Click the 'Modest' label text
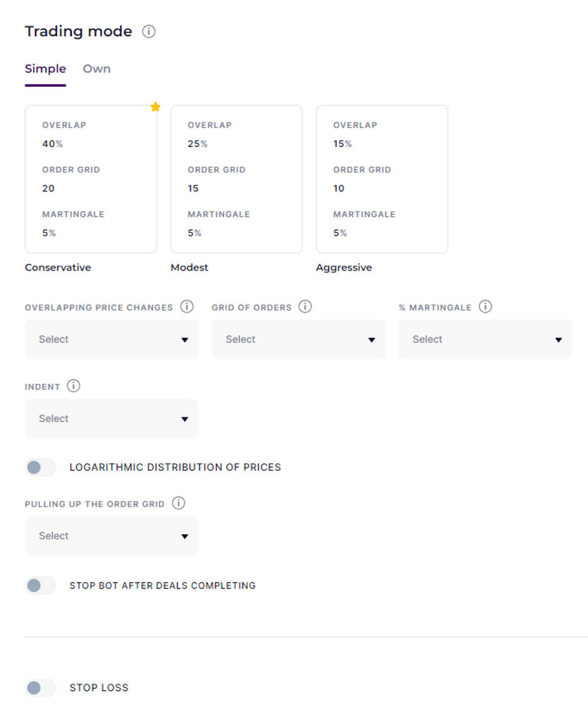The height and width of the screenshot is (711, 588). (x=189, y=268)
